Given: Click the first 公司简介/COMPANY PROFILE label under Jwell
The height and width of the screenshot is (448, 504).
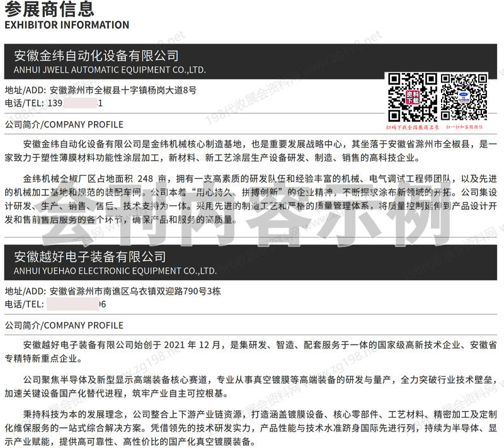Looking at the screenshot, I should point(64,124).
